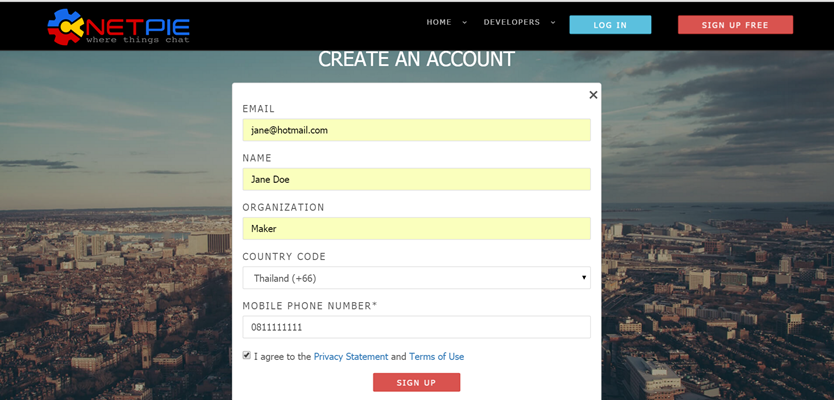Viewport: 834px width, 400px height.
Task: Click the NETPIE logo
Action: point(118,26)
